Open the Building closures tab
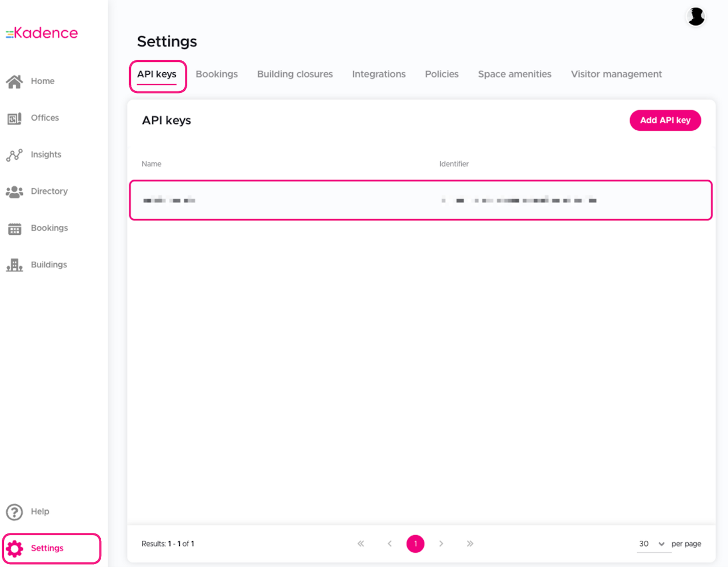The height and width of the screenshot is (567, 728). click(295, 74)
